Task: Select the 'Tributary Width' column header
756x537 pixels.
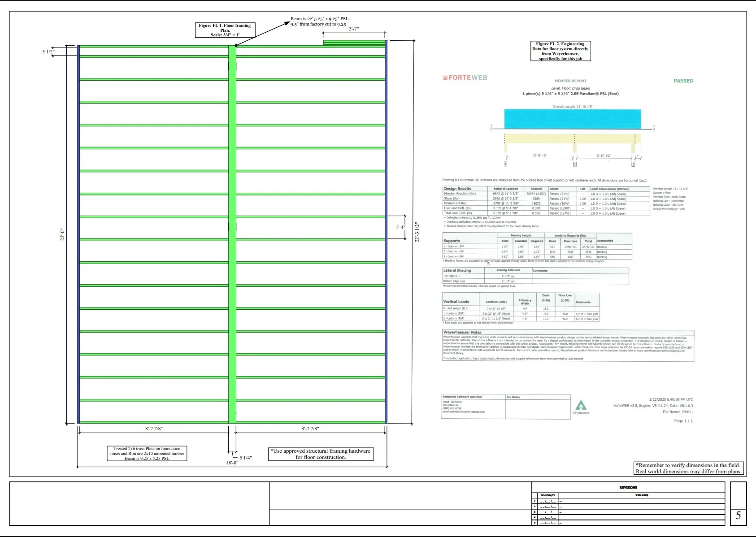Action: 525,302
